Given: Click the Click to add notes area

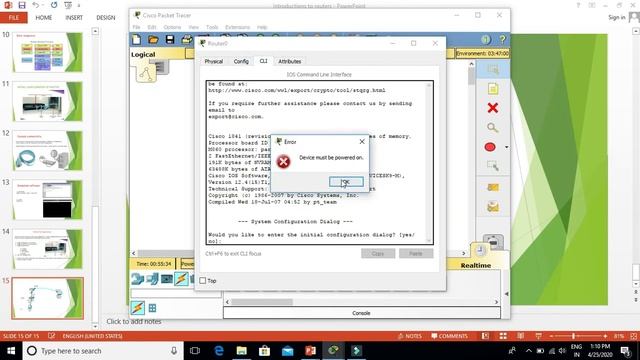Looking at the screenshot, I should coord(134,322).
